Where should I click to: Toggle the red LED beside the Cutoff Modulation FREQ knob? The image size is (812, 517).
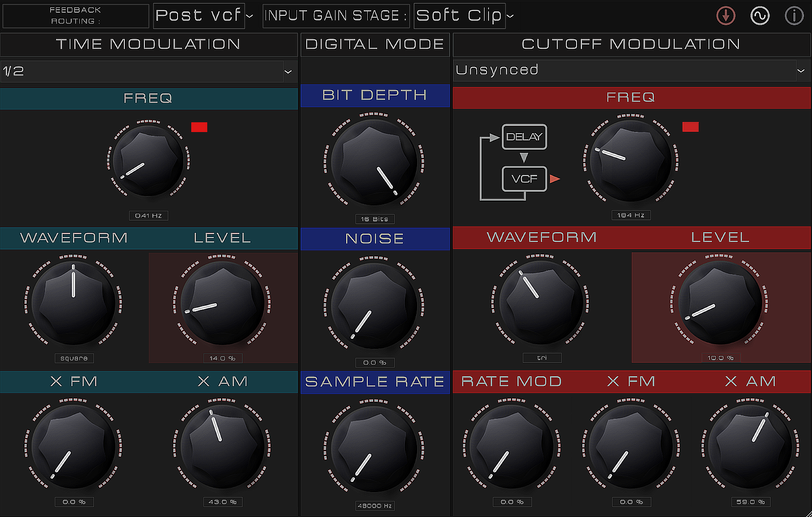pyautogui.click(x=690, y=127)
